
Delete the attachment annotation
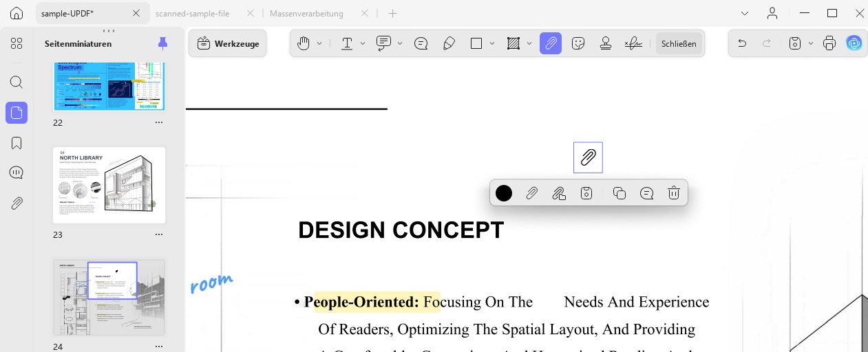tap(674, 193)
